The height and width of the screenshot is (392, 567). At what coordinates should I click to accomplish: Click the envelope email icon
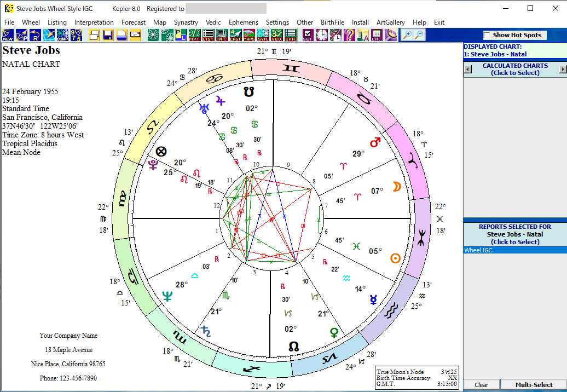pyautogui.click(x=136, y=35)
